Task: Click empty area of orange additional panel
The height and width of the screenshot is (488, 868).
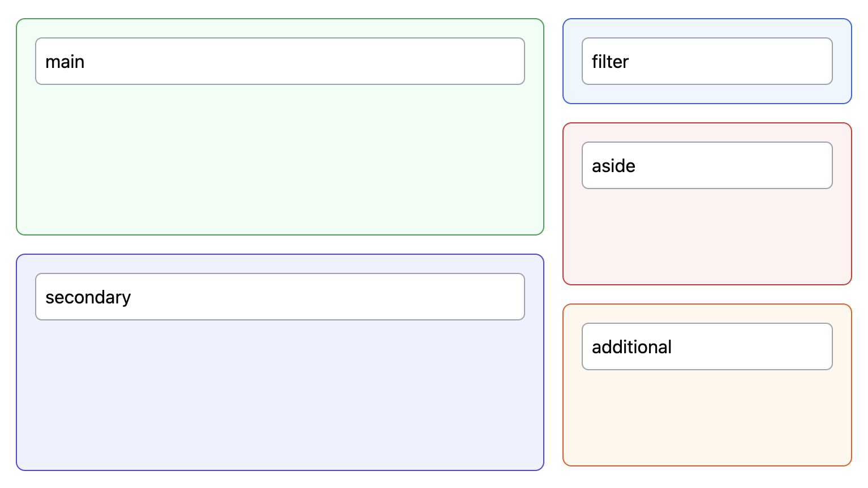Action: click(707, 419)
